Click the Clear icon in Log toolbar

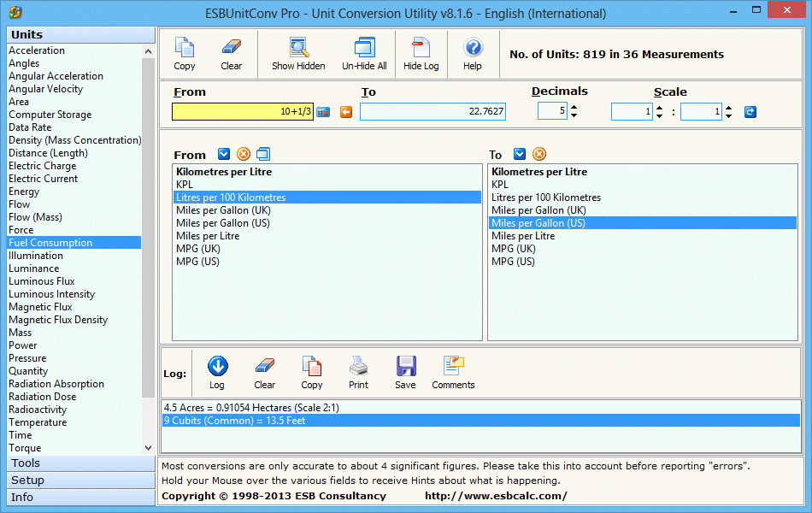(x=265, y=366)
